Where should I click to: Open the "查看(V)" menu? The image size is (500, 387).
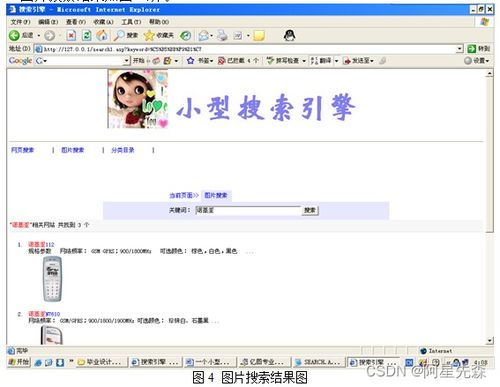(76, 22)
